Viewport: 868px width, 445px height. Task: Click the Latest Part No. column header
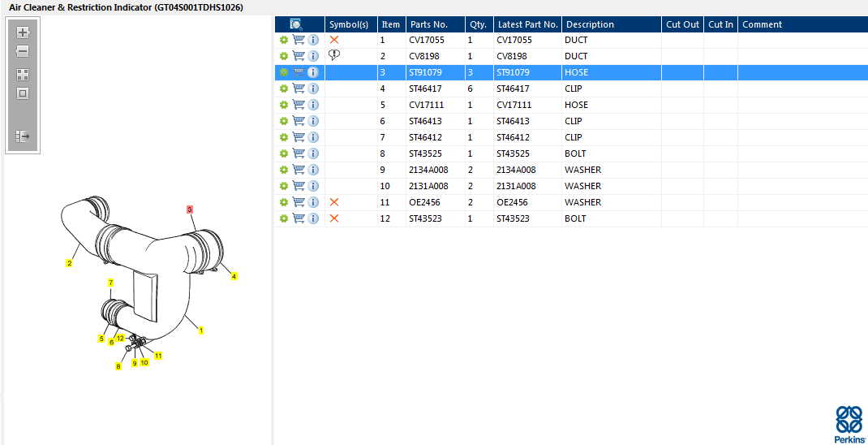(527, 24)
